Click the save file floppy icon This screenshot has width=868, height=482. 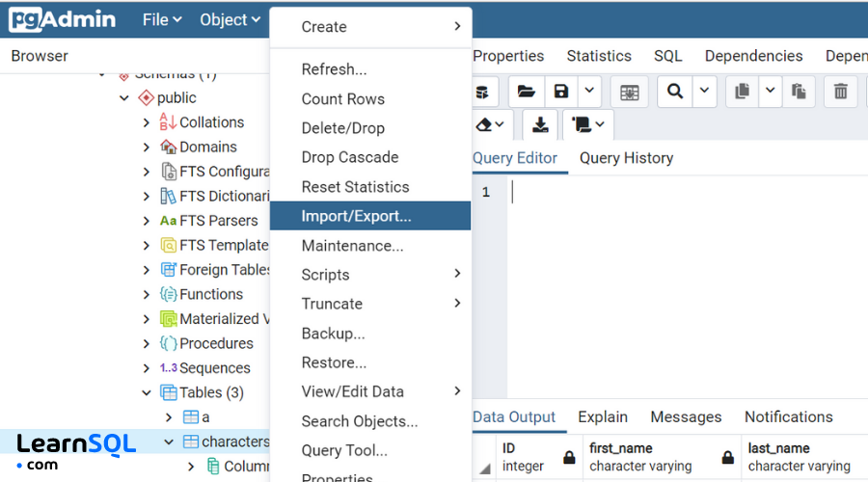pos(561,92)
